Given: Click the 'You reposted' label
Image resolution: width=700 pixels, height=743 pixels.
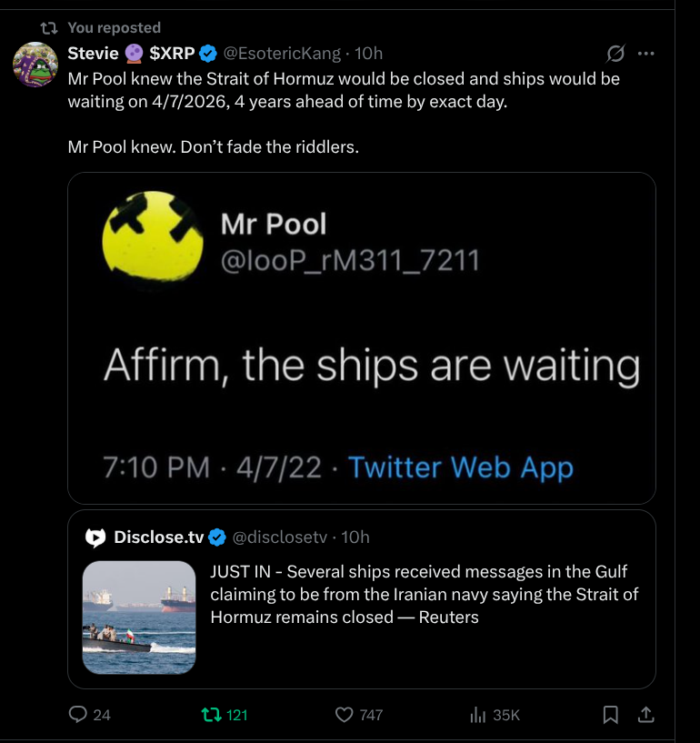Looking at the screenshot, I should pyautogui.click(x=114, y=28).
